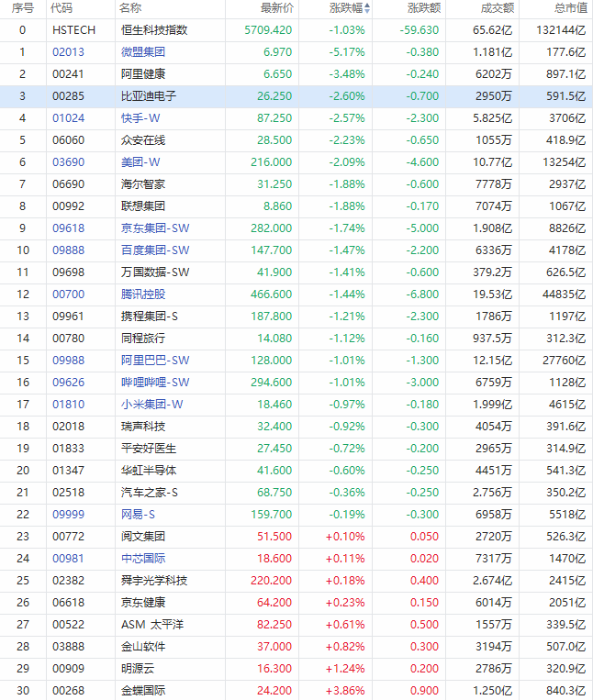Select the highlighted 比亚迪电子 row name

pyautogui.click(x=149, y=96)
